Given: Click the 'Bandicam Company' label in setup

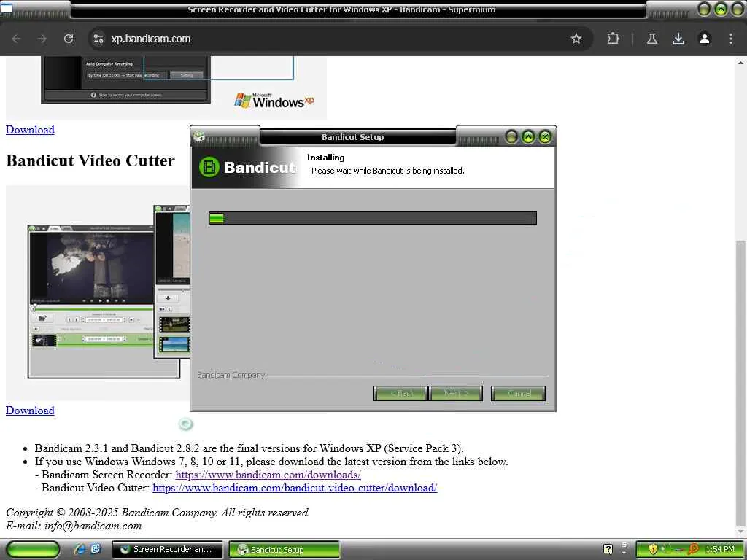Looking at the screenshot, I should click(x=231, y=375).
